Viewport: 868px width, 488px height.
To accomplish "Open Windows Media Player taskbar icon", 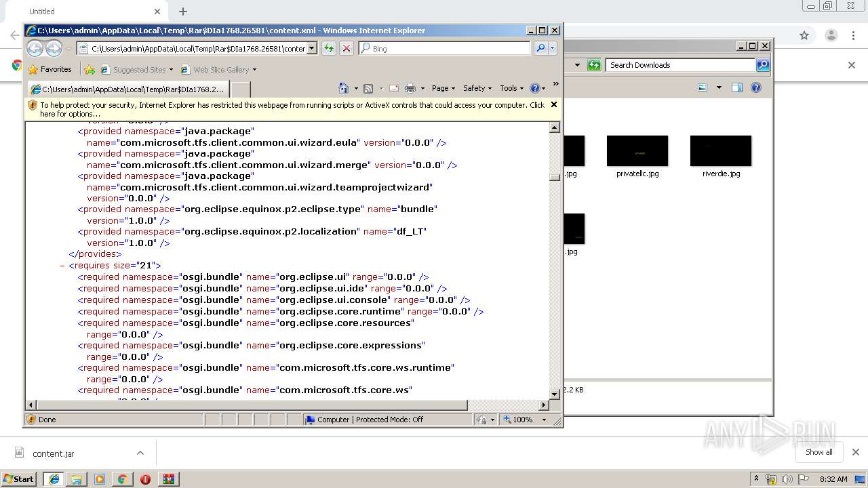I will click(100, 479).
